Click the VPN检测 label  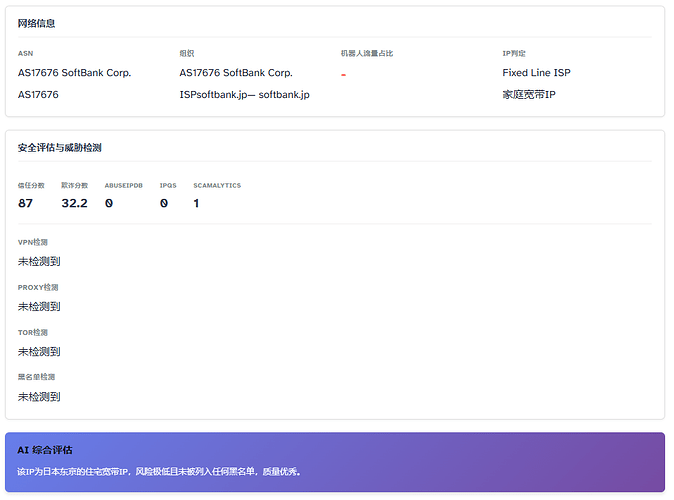pos(33,243)
